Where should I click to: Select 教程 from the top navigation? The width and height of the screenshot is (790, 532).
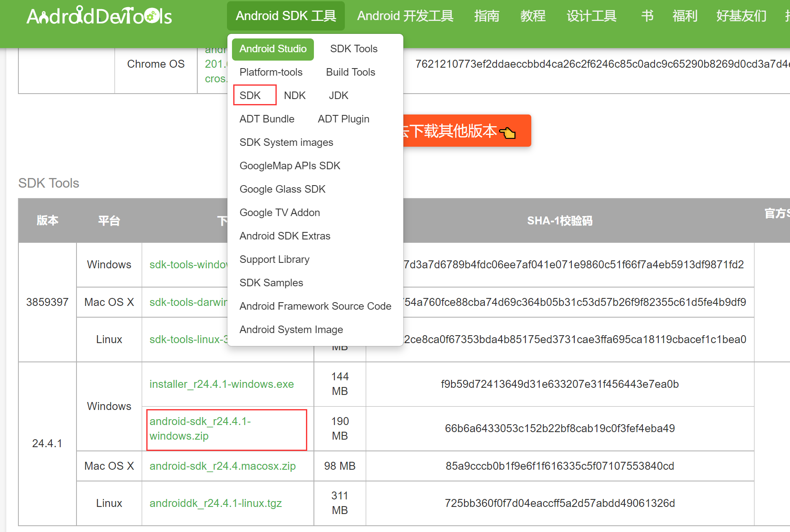point(533,16)
